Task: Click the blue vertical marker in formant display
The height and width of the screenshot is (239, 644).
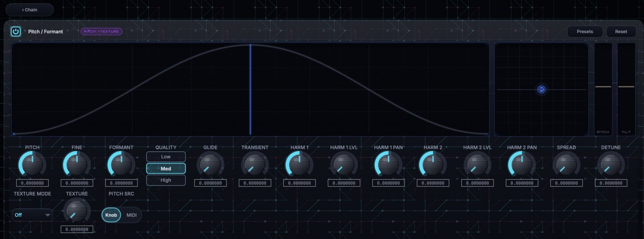Action: [x=250, y=89]
